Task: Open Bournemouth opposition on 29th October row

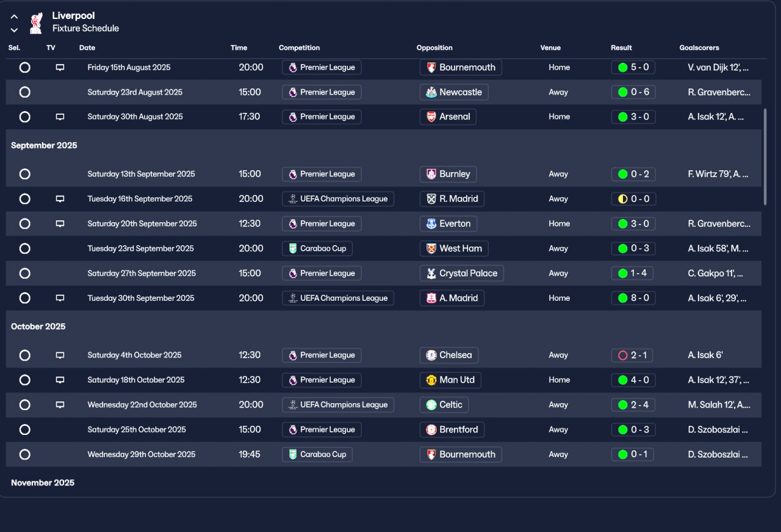Action: tap(461, 455)
